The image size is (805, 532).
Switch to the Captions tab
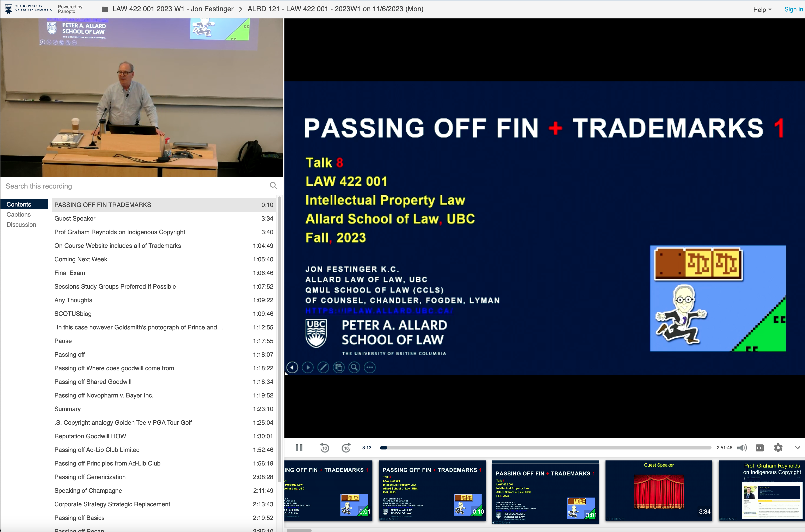19,214
